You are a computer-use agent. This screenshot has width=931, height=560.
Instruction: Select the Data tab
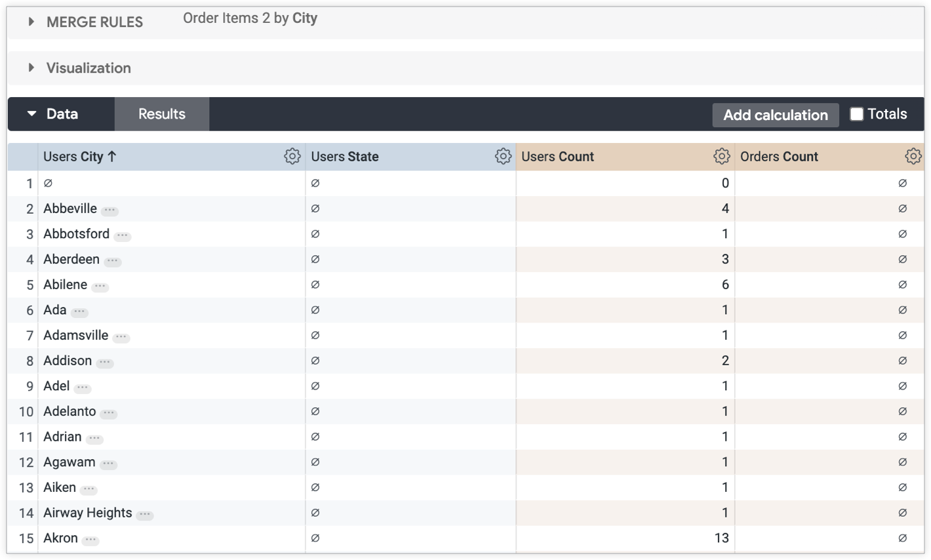pos(62,113)
